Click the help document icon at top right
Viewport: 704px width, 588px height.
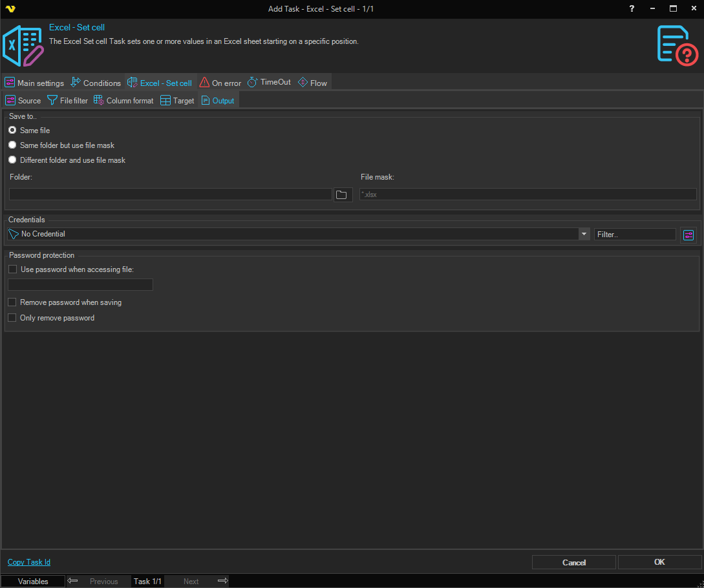click(677, 45)
